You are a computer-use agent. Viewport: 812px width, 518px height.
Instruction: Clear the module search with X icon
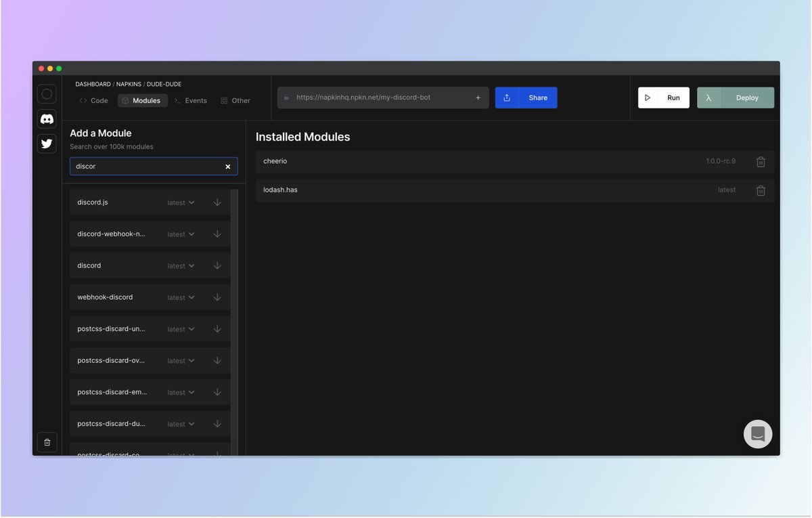[x=228, y=167]
